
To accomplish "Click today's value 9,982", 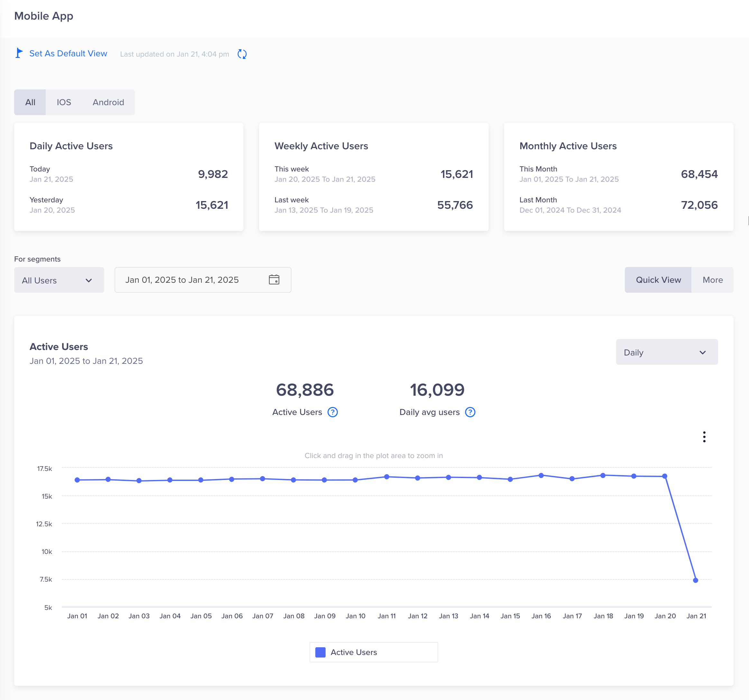I will tap(213, 174).
